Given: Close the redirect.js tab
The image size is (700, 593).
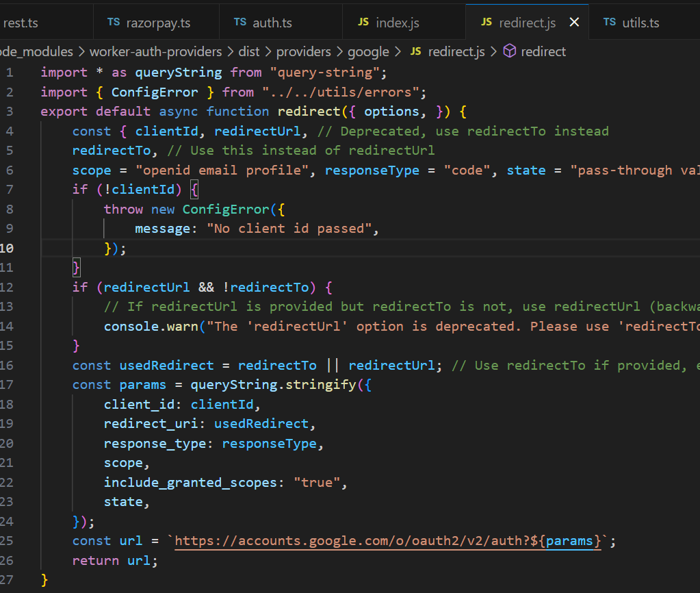Looking at the screenshot, I should pyautogui.click(x=573, y=21).
